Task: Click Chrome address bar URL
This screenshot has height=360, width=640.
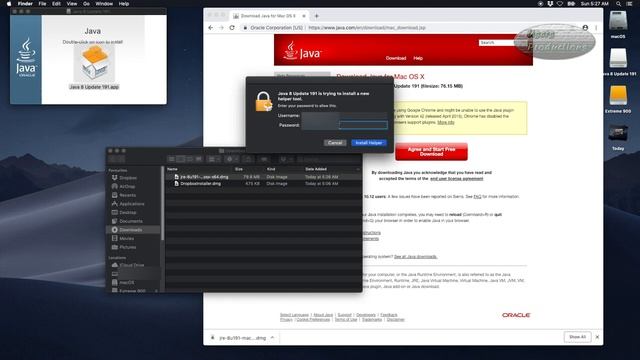Action: (367, 28)
